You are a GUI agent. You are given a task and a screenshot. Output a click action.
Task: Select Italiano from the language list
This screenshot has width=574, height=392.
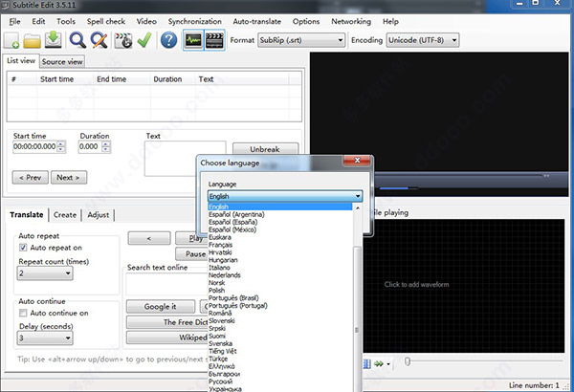coord(220,267)
